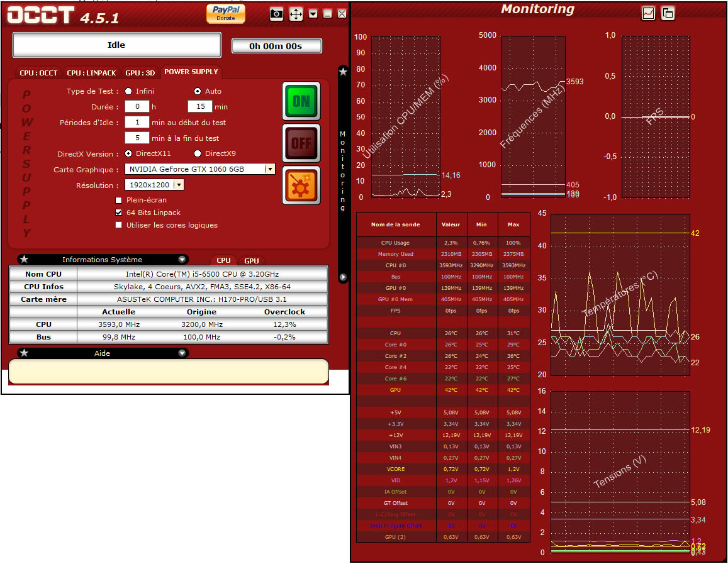The width and height of the screenshot is (728, 564).
Task: Click the idle minutes at start field
Action: tap(137, 123)
